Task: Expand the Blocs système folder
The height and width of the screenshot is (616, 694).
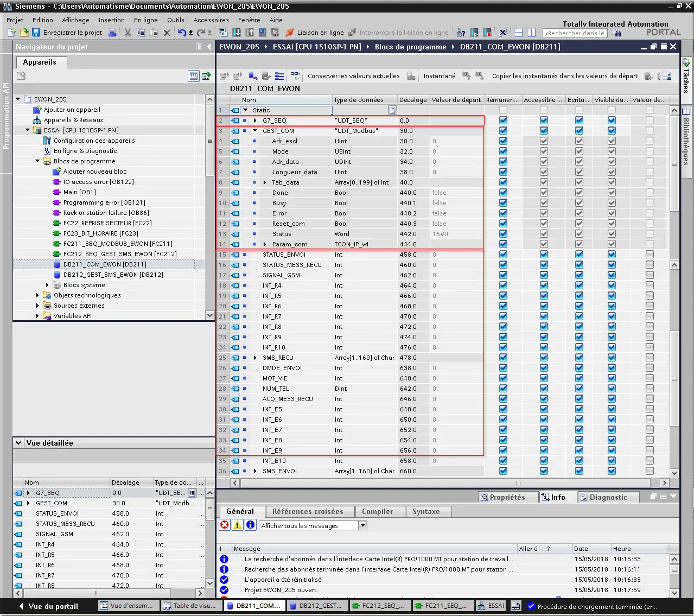Action: click(x=47, y=285)
